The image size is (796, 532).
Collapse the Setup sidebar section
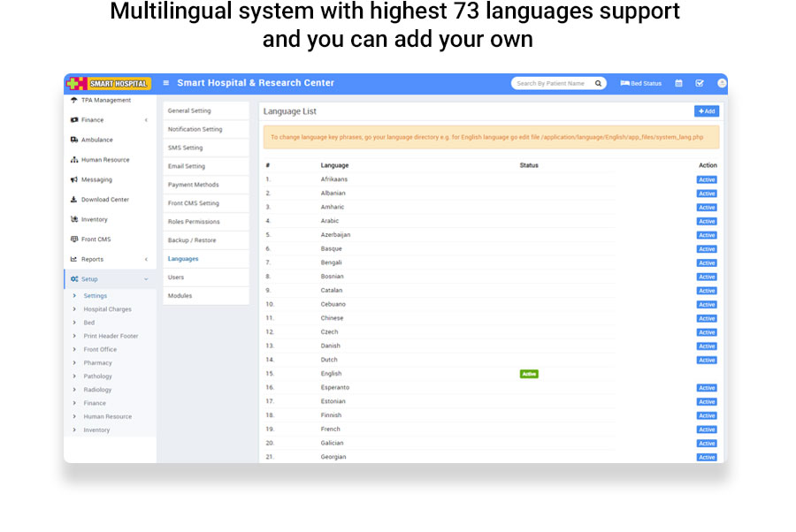146,279
